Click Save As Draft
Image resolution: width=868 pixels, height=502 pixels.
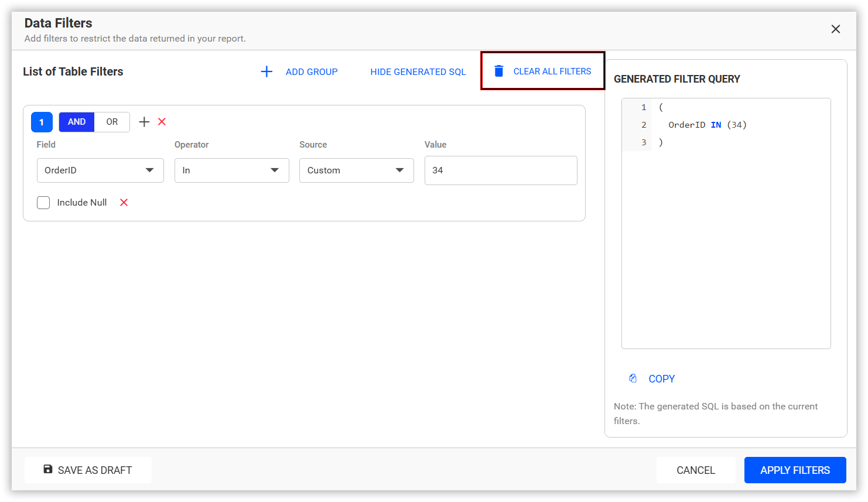point(88,470)
